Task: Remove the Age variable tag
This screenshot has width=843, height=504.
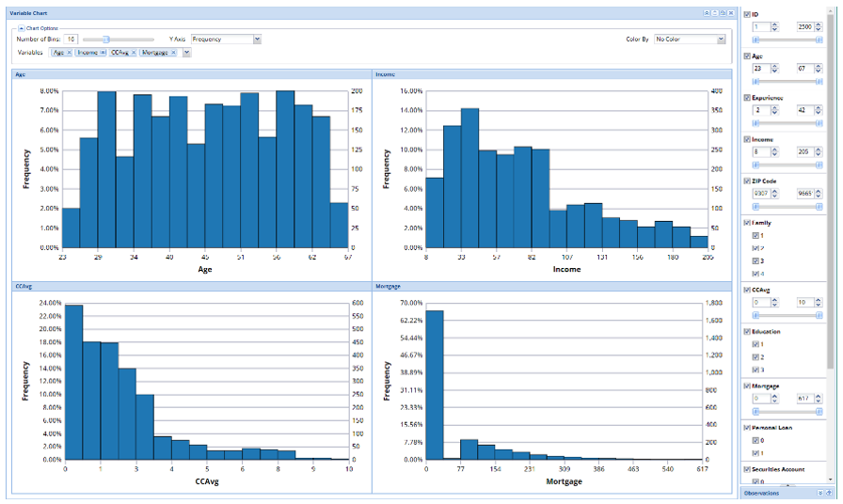Action: pos(69,53)
